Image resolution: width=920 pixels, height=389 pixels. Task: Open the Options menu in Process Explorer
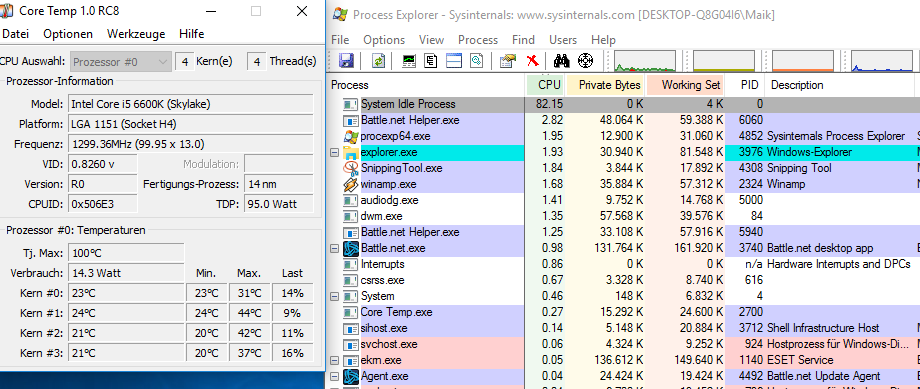tap(384, 40)
